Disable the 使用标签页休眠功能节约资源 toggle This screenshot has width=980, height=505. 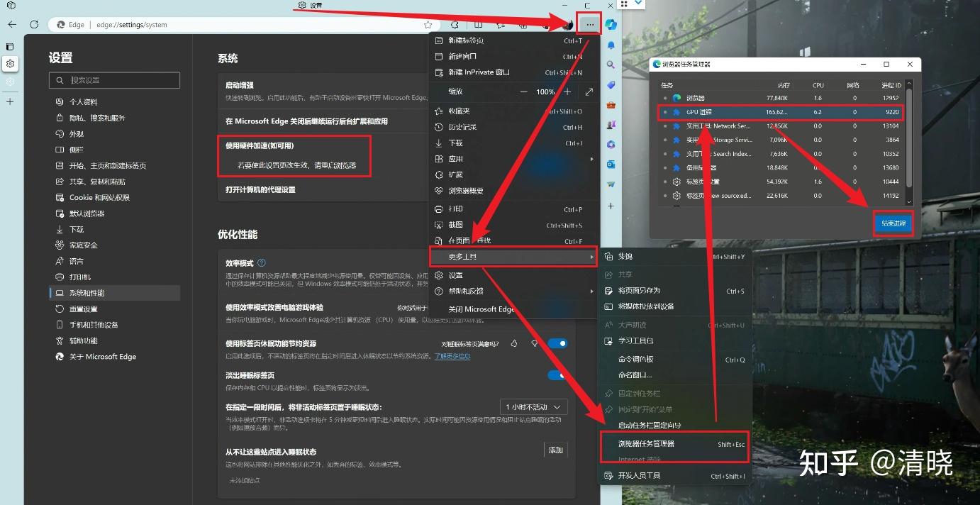coord(559,343)
